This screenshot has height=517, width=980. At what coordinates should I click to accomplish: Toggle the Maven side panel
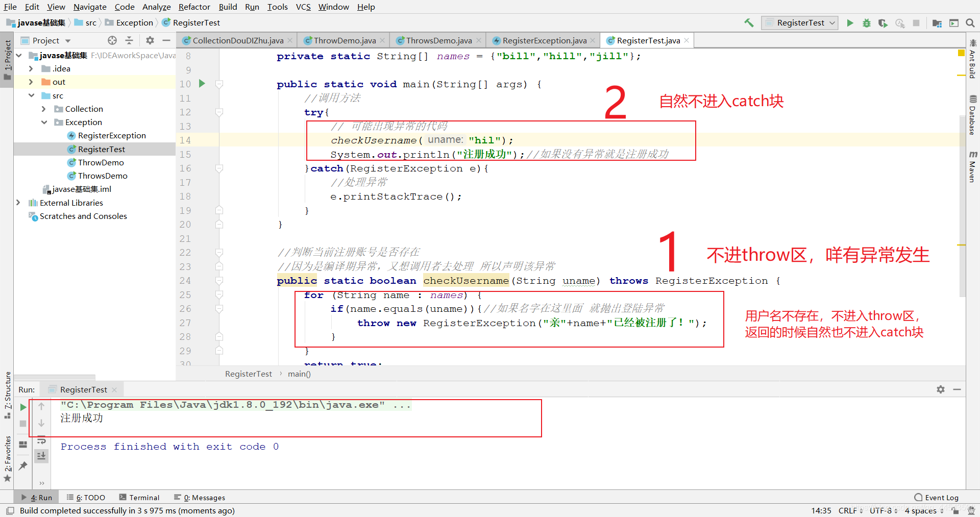(x=973, y=166)
